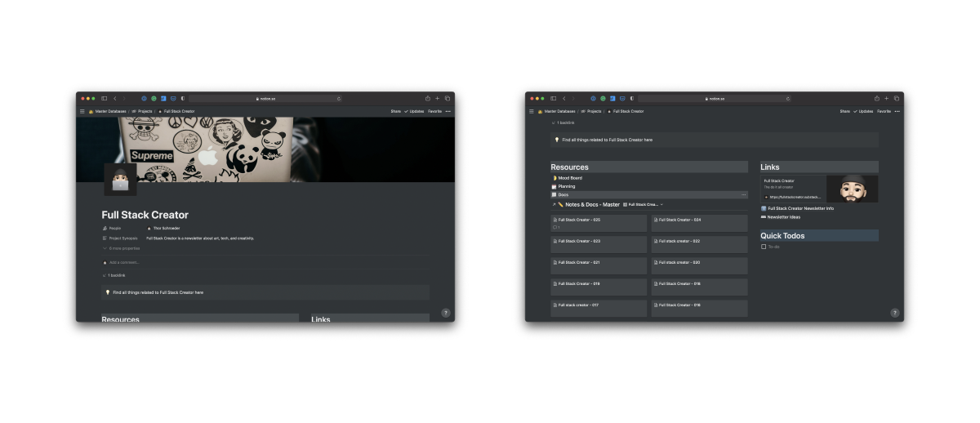Open Full Stack Creator breadcrumb in right window
The width and height of the screenshot is (980, 423).
626,111
